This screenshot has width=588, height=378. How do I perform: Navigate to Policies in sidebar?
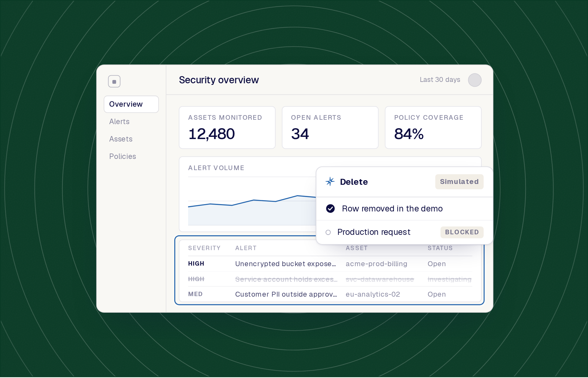(122, 156)
